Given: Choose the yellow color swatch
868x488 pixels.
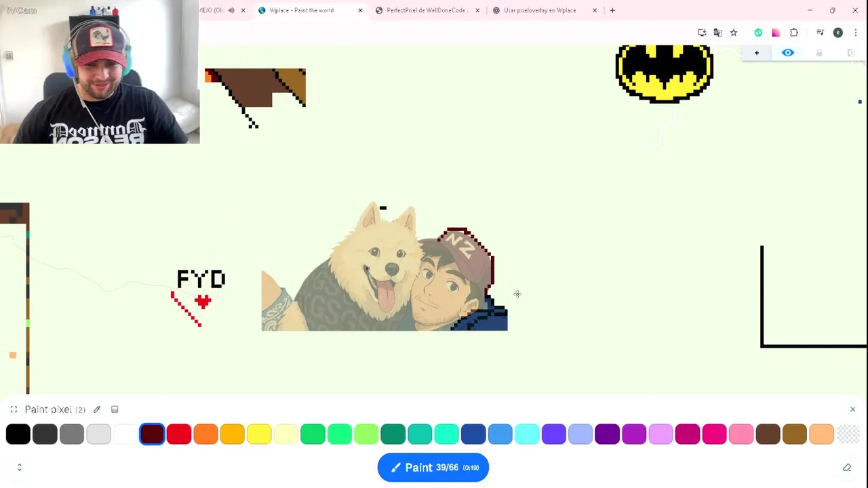Looking at the screenshot, I should tap(259, 434).
